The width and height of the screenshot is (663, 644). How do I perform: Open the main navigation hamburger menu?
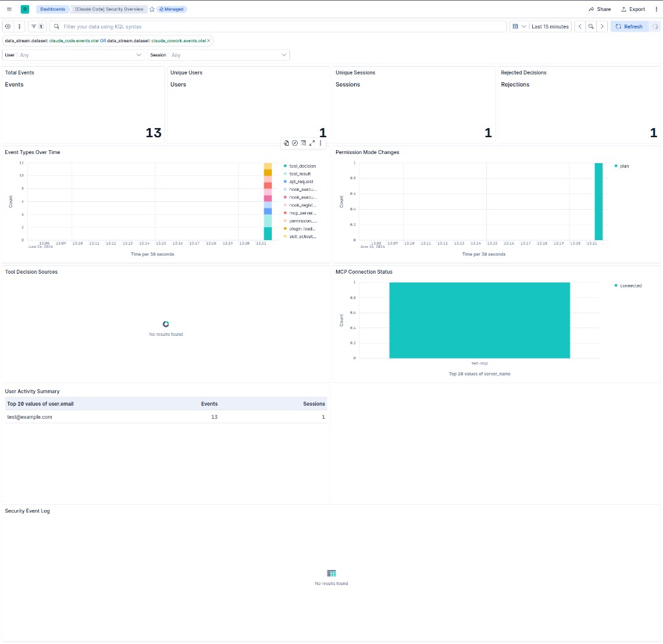9,9
